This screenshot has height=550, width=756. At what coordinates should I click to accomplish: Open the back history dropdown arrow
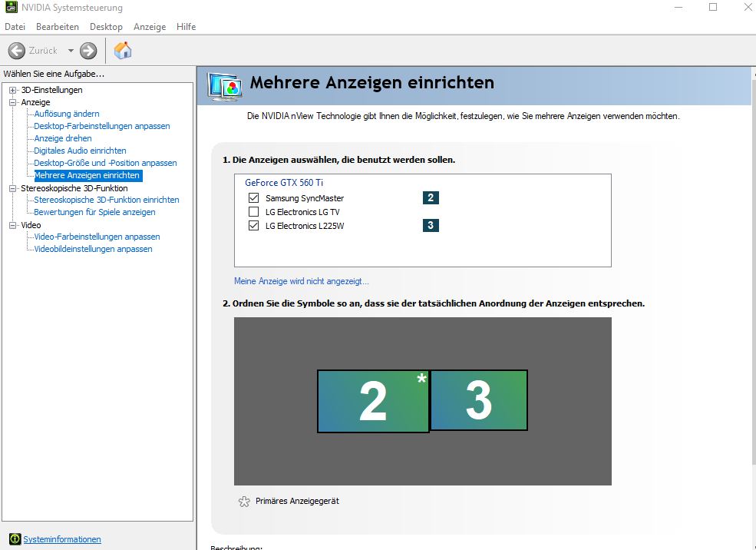[x=71, y=51]
